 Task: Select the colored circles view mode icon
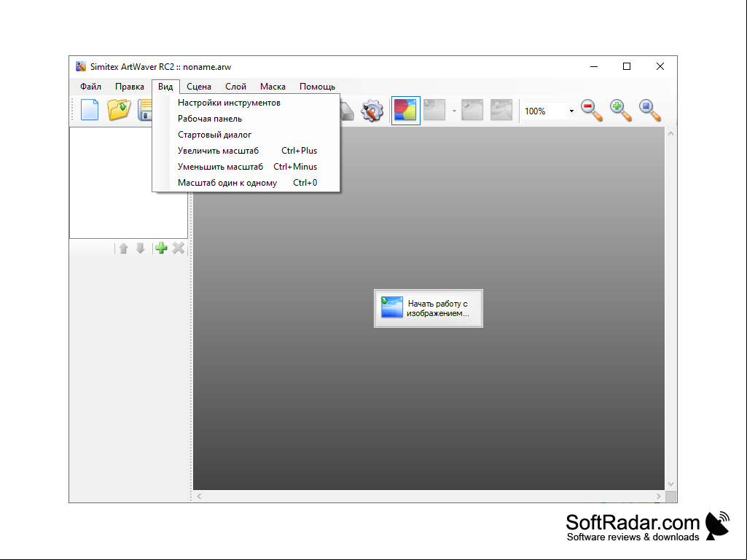[x=405, y=111]
